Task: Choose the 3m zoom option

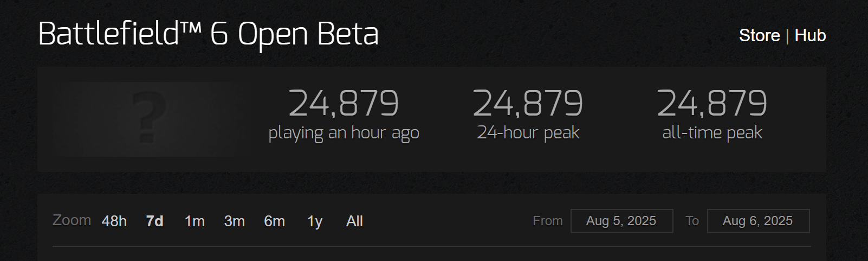Action: (235, 221)
